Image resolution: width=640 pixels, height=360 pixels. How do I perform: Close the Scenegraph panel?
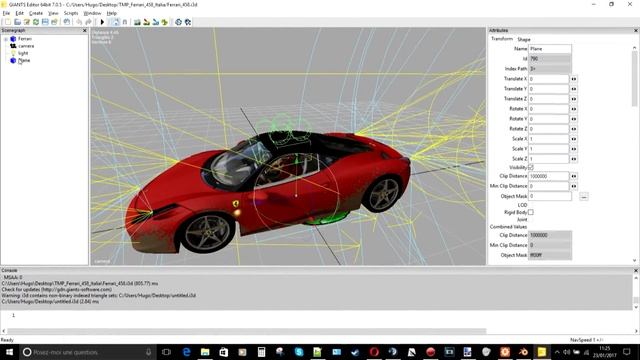pyautogui.click(x=84, y=31)
